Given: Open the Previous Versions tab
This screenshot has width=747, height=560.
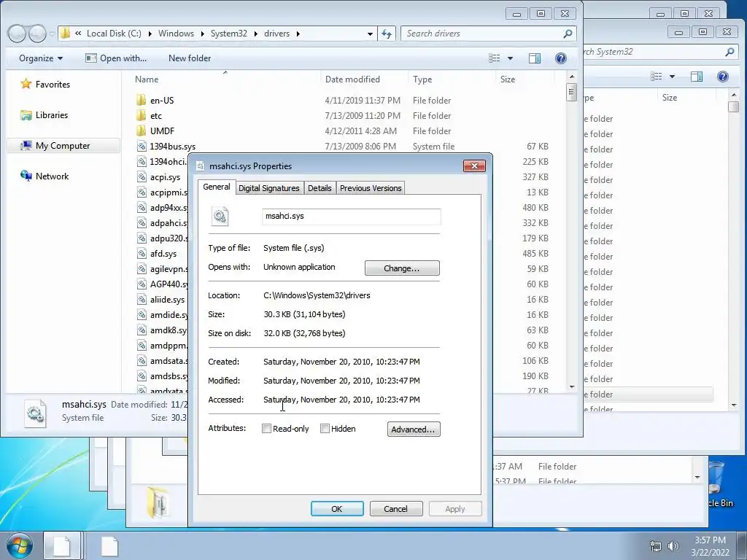Looking at the screenshot, I should (371, 188).
